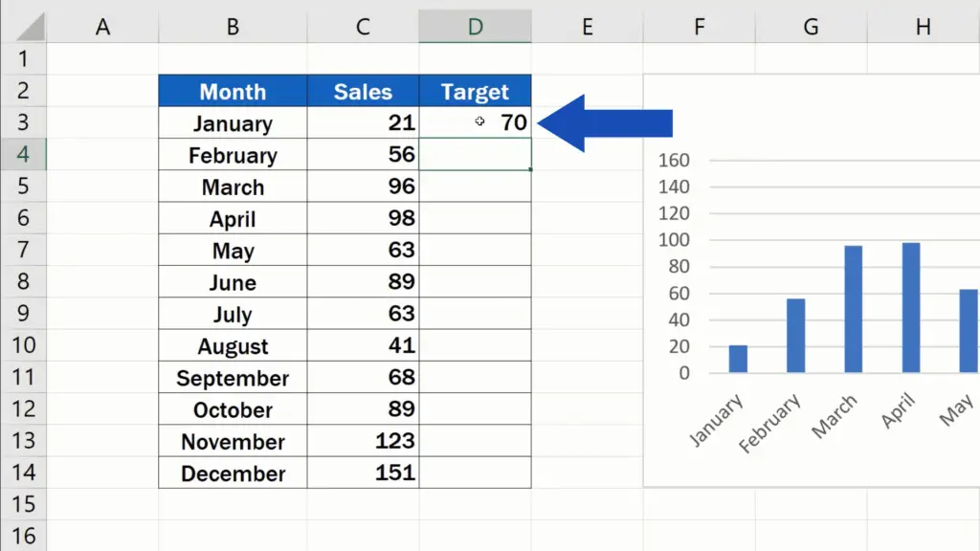The height and width of the screenshot is (551, 980).
Task: Select column A by its header
Action: tap(102, 27)
